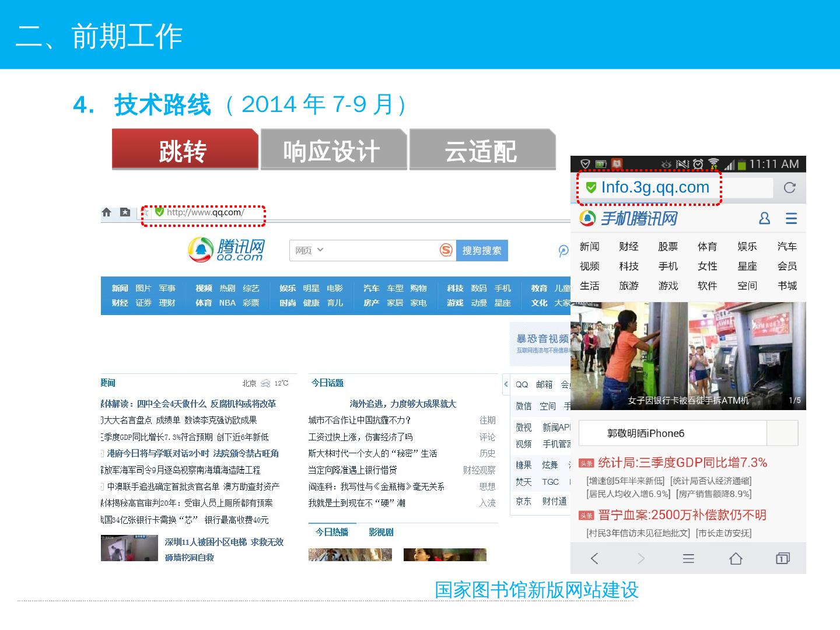Click 证券 in desktop blue navigation bar

pos(143,303)
